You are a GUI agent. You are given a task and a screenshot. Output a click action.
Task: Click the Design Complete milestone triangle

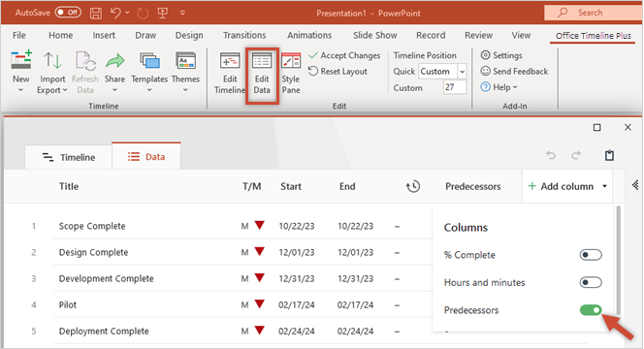pos(259,252)
